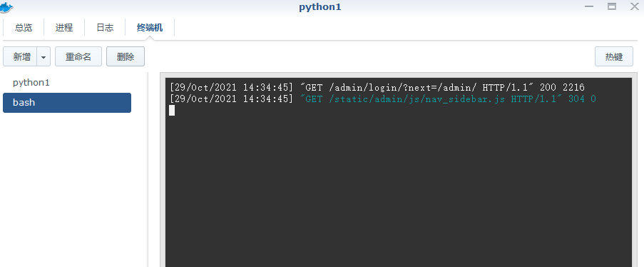Focus the terminal at the white cursor block
Image resolution: width=644 pixels, height=267 pixels.
[172, 110]
